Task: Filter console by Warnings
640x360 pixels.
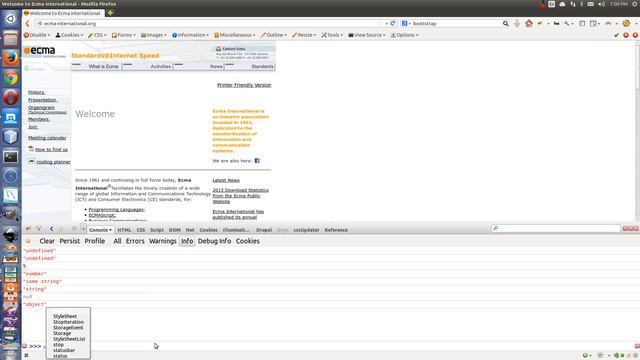Action: (x=162, y=241)
